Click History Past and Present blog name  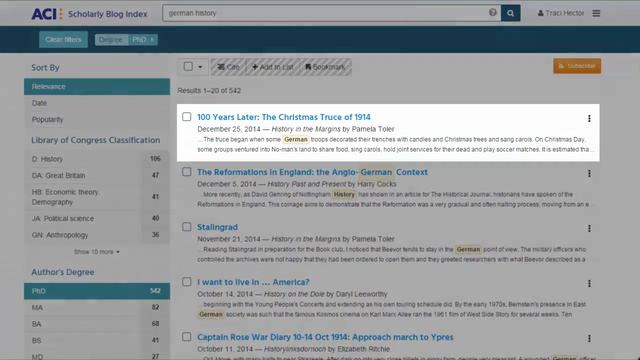pos(306,184)
